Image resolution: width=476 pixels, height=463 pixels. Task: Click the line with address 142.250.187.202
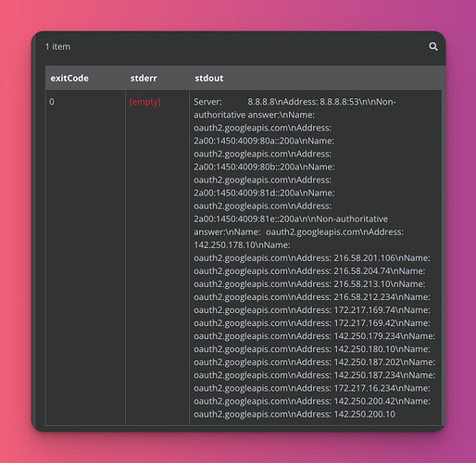tap(314, 362)
